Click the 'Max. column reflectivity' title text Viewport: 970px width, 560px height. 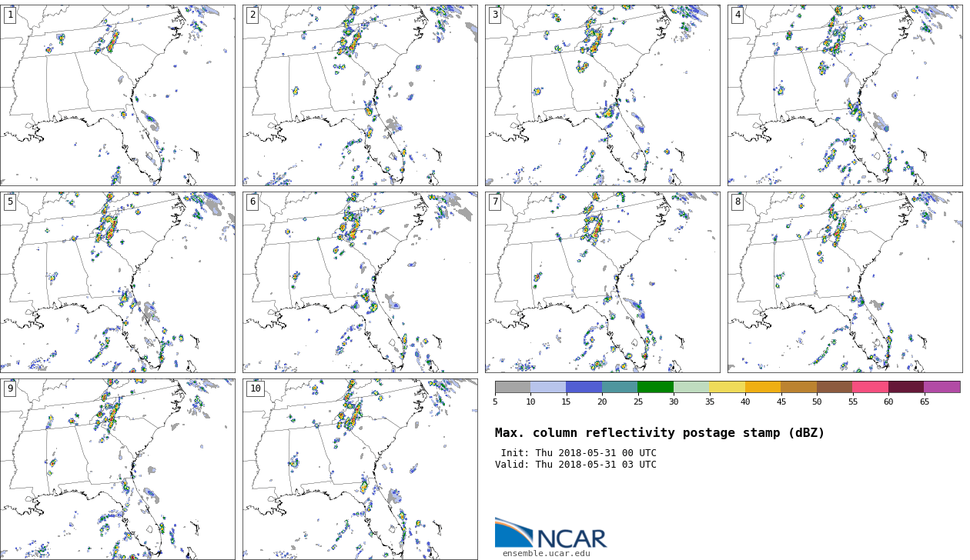[x=659, y=433]
